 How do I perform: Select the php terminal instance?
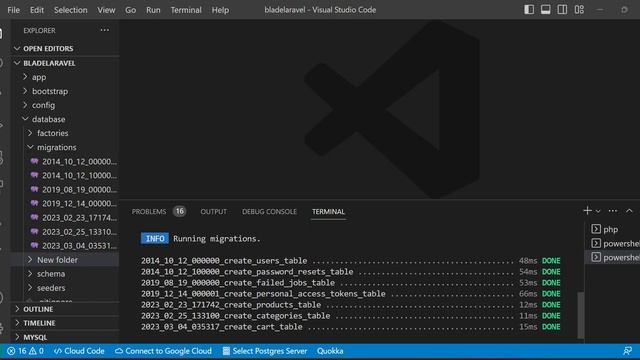[x=613, y=229]
